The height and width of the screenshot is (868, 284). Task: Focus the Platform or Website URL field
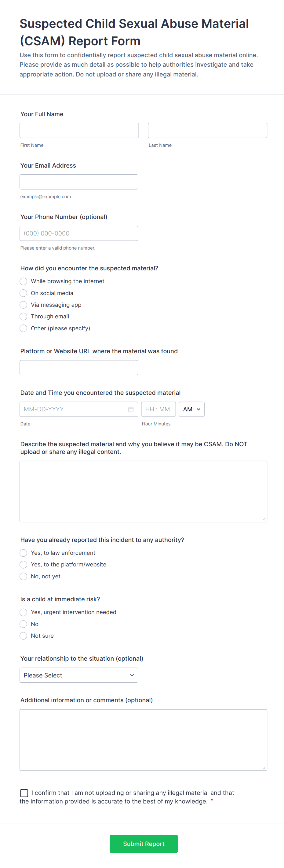pyautogui.click(x=79, y=368)
